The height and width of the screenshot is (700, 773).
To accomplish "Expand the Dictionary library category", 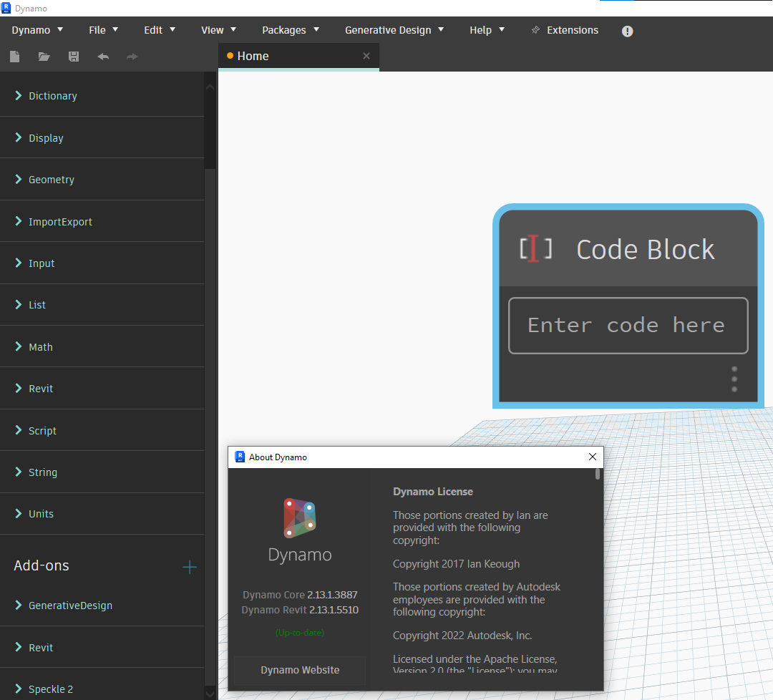I will click(102, 96).
